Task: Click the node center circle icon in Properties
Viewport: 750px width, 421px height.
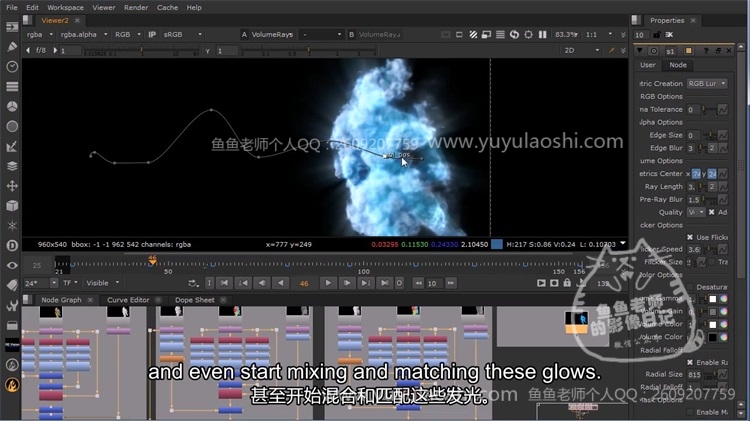Action: pyautogui.click(x=653, y=51)
